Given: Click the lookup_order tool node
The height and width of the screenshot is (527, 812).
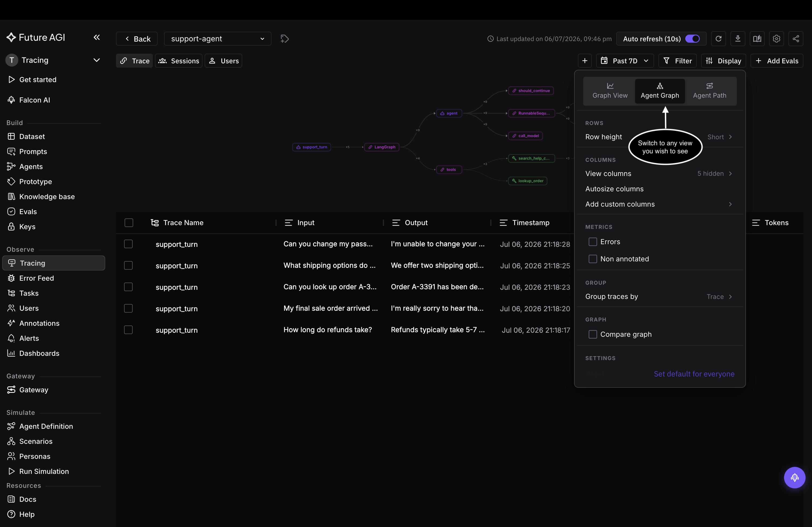Looking at the screenshot, I should (527, 181).
